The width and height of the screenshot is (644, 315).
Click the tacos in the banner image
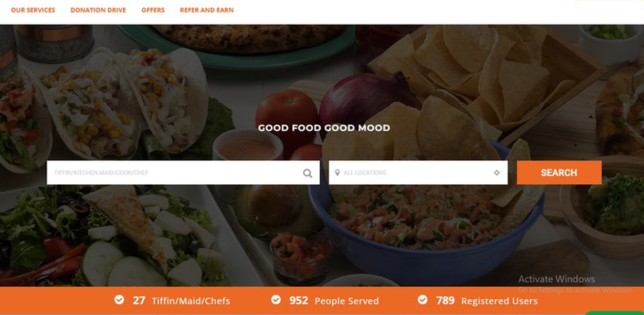click(105, 105)
